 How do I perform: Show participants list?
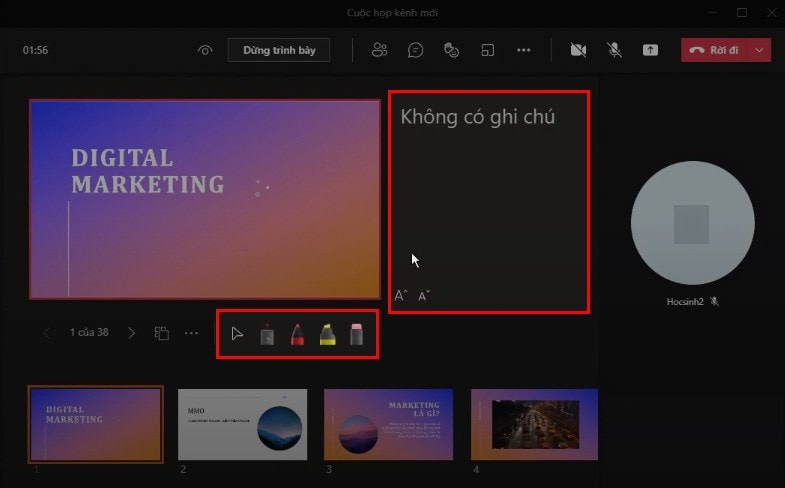[379, 50]
